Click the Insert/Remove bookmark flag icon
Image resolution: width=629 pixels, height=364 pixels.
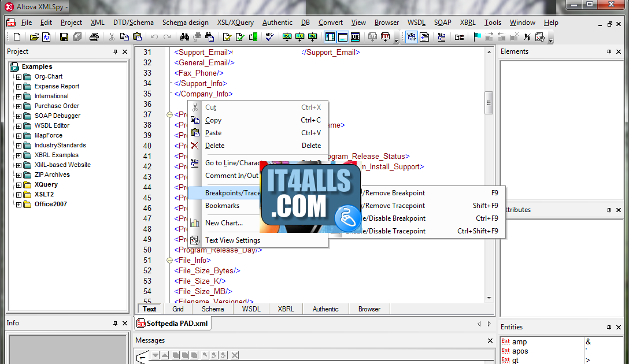pos(476,37)
